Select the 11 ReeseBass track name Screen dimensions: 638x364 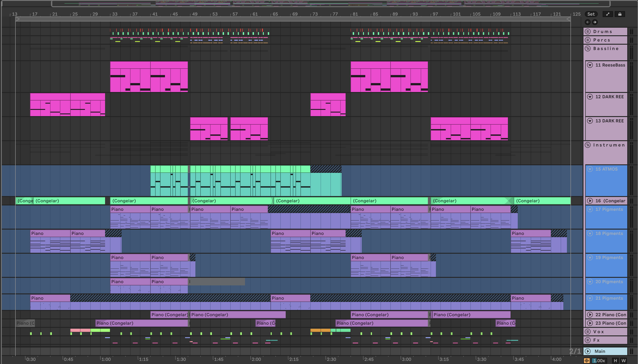click(610, 65)
